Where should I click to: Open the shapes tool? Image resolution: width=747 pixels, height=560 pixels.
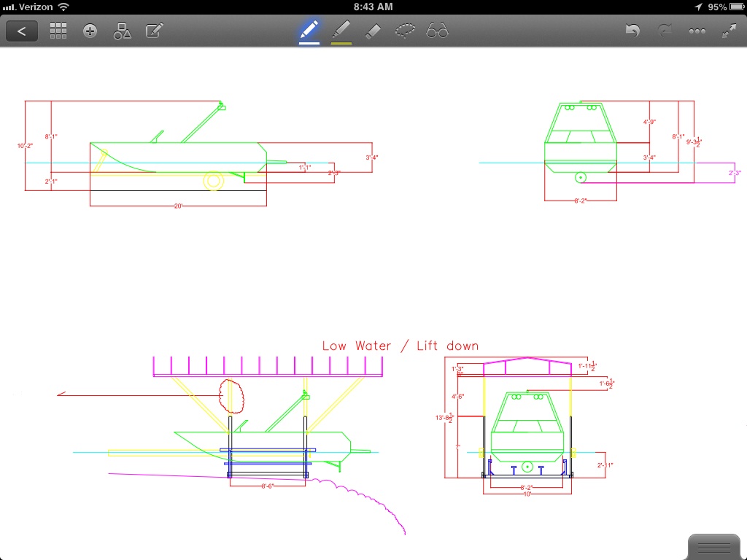[x=122, y=31]
